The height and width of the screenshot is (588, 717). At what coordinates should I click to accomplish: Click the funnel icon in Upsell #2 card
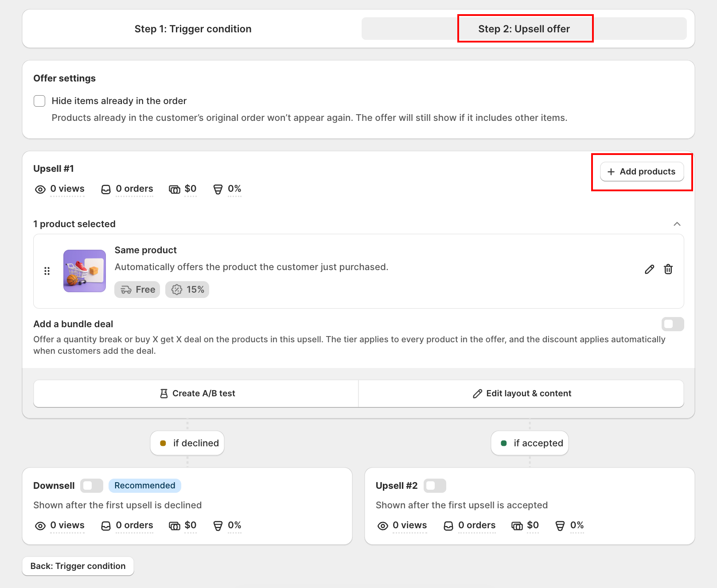[x=560, y=526]
